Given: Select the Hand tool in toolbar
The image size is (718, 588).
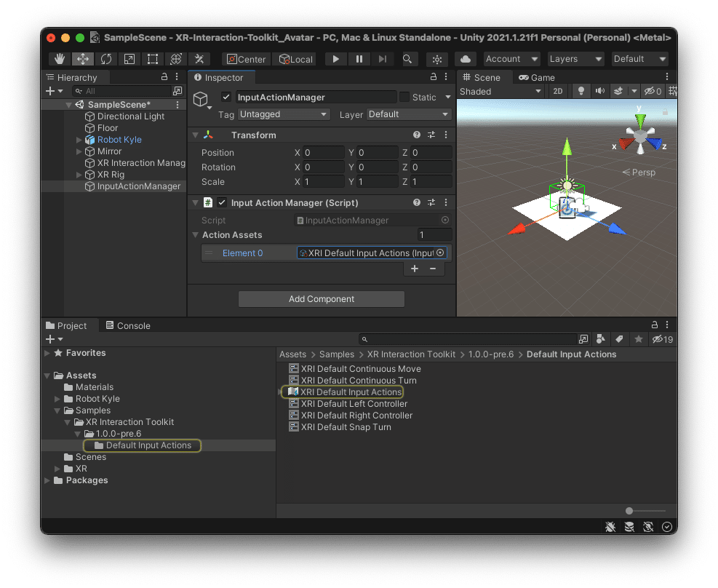Looking at the screenshot, I should click(x=60, y=59).
